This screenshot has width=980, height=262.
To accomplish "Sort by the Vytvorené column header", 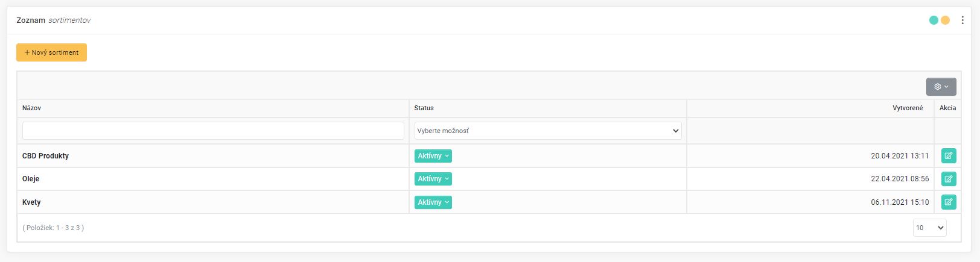I will 907,108.
